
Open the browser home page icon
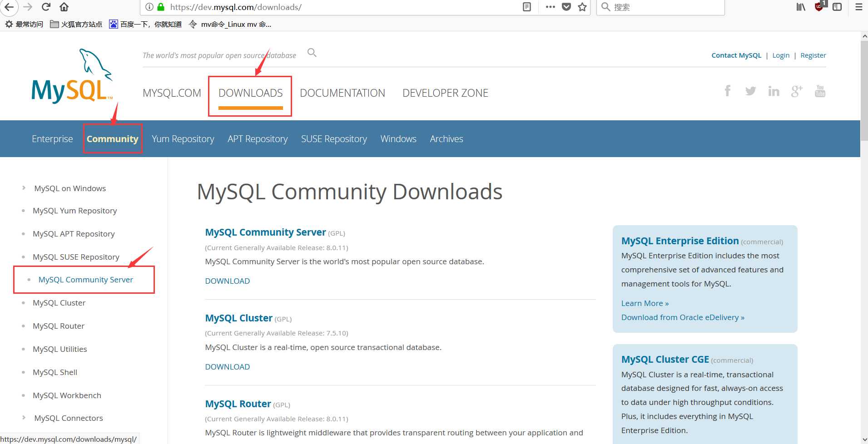coord(64,7)
